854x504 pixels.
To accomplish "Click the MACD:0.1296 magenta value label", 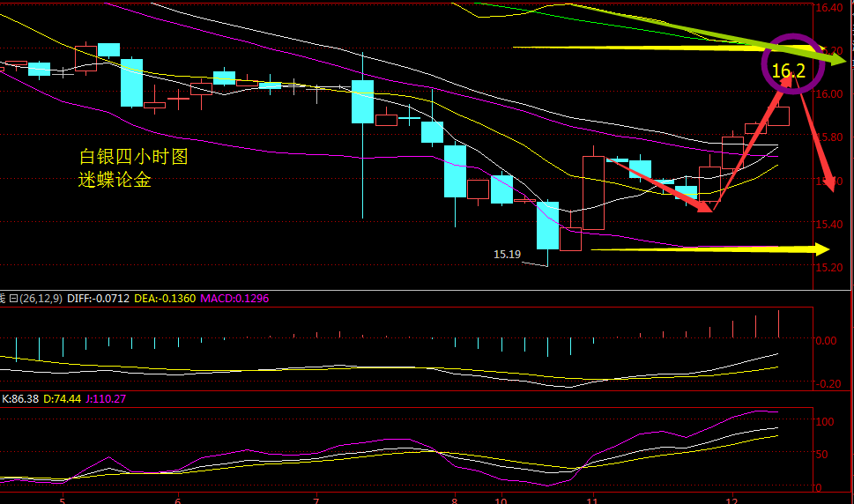I will 234,299.
